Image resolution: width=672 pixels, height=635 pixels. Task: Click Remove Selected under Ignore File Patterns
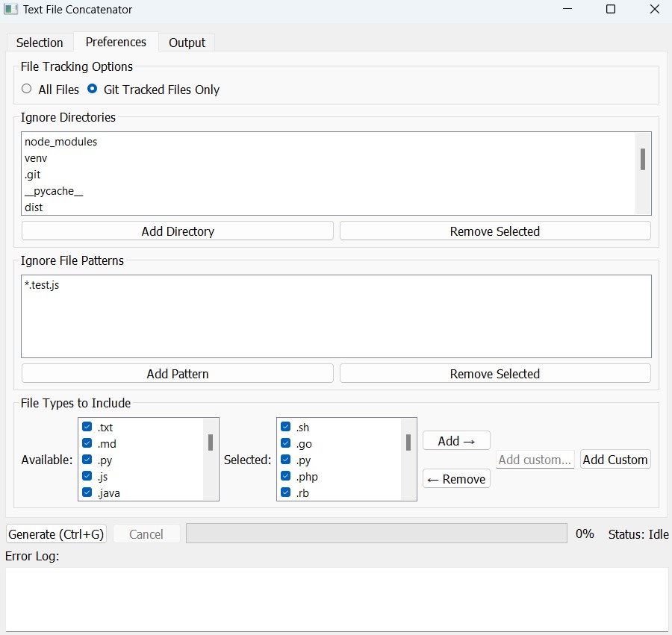click(x=495, y=374)
